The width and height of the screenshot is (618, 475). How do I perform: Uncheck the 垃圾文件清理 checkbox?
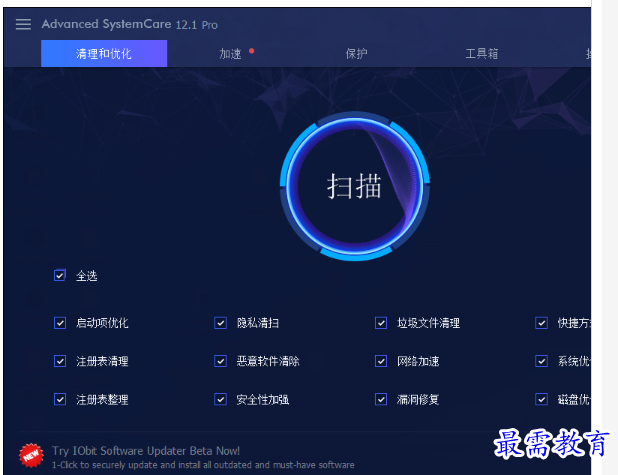[x=381, y=323]
